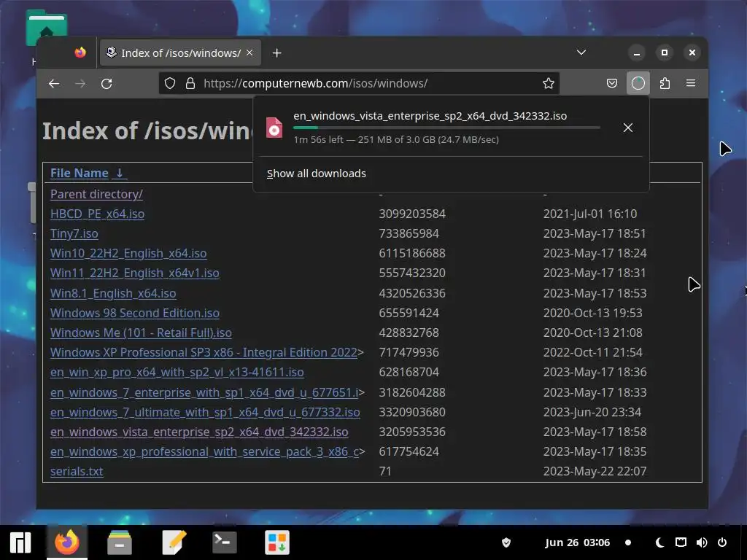Click the notification dot indicator in tray
The image size is (747, 560).
click(x=628, y=542)
